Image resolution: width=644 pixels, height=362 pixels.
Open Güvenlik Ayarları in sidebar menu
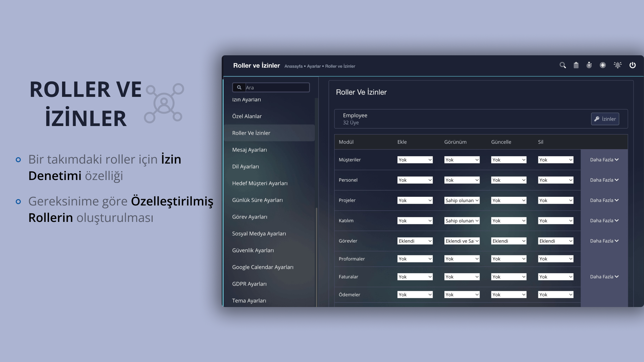pos(253,250)
